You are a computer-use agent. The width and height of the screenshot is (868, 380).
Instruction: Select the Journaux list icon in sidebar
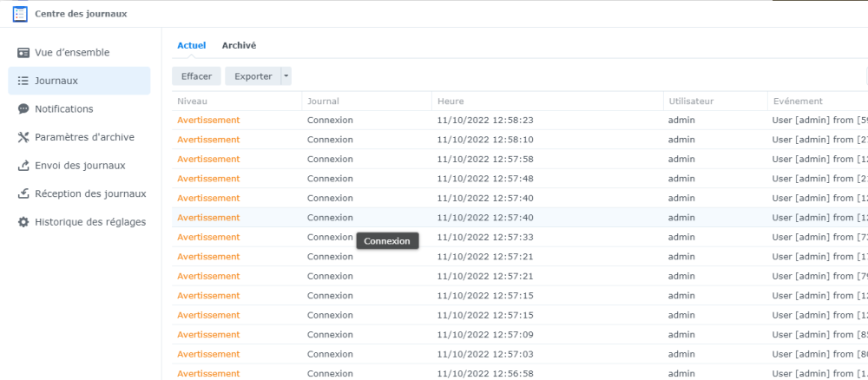click(23, 81)
